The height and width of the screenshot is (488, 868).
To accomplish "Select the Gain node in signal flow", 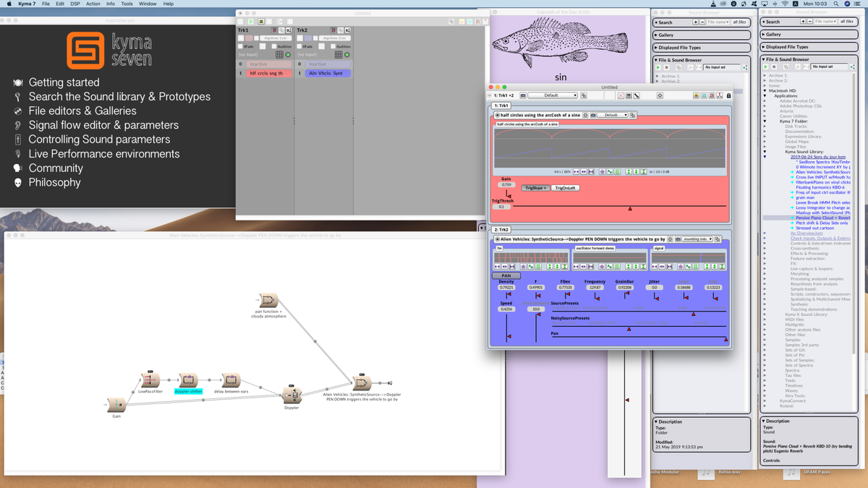I will (116, 404).
